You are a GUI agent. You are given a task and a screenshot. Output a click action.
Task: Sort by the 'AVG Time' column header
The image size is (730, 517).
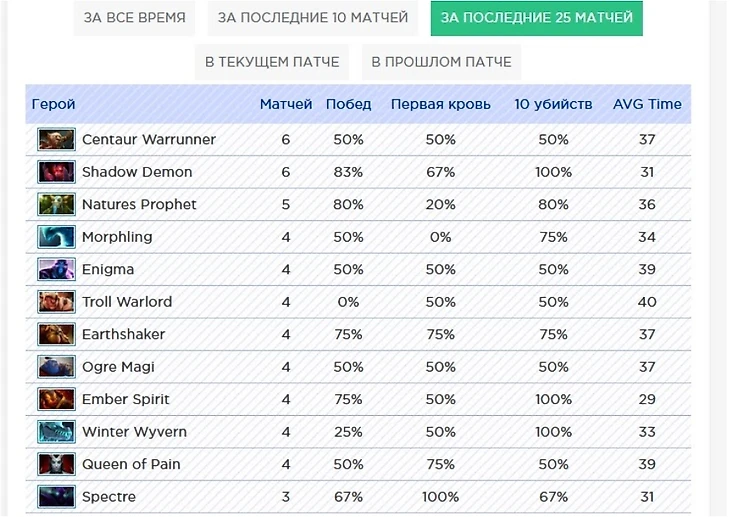[x=647, y=104]
